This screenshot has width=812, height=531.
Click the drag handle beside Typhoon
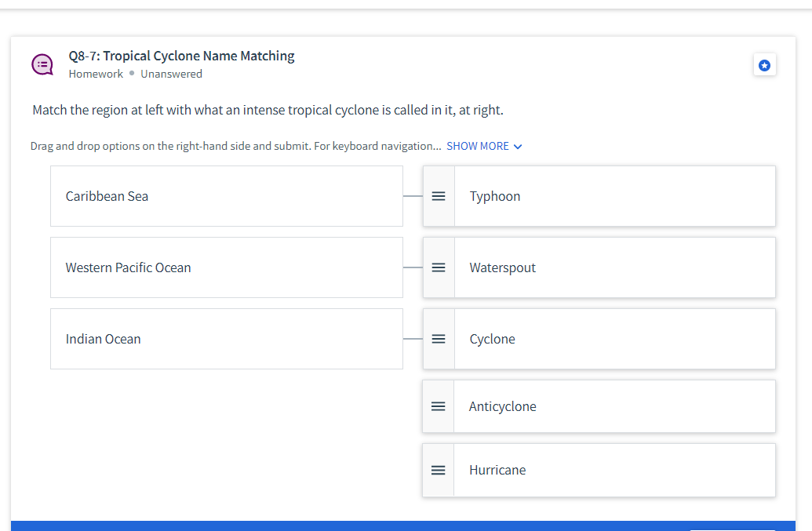click(x=439, y=196)
